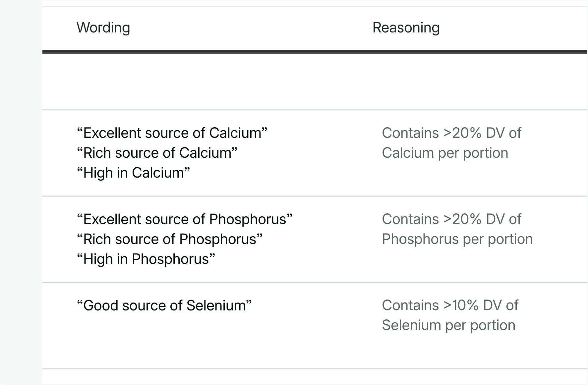This screenshot has width=588, height=385.
Task: Click the divider line beneath the Selenium row
Action: [x=315, y=368]
